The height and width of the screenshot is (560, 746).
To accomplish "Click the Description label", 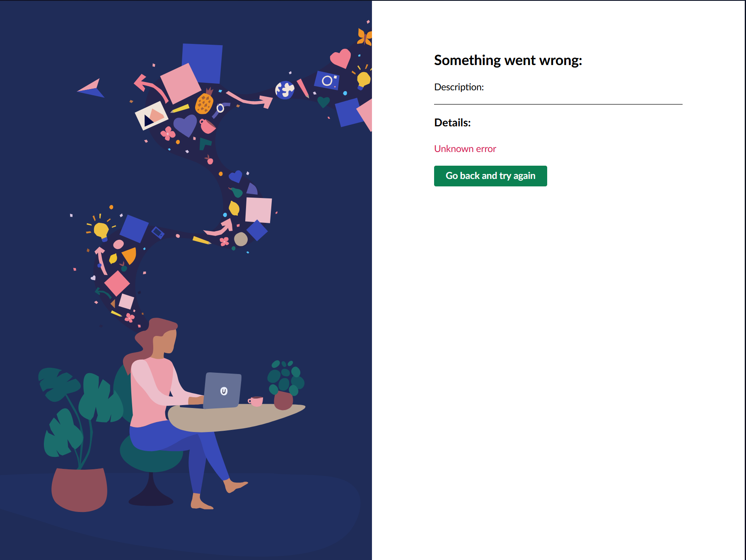I will coord(459,87).
